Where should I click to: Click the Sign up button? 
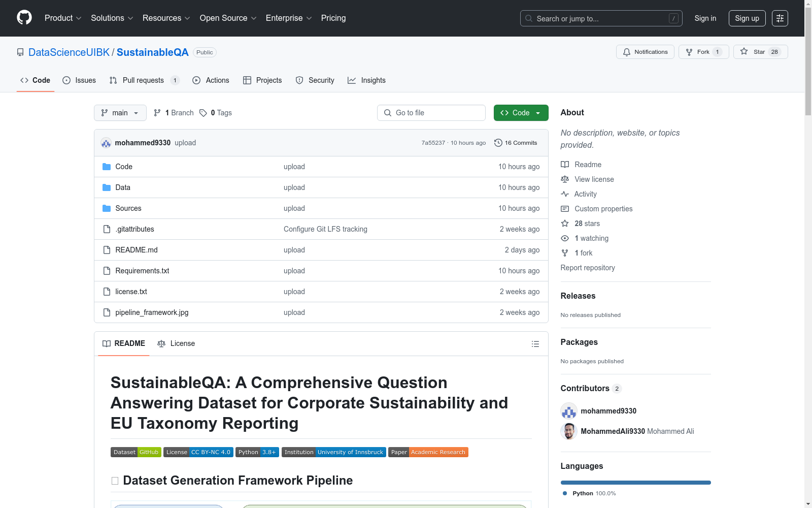pyautogui.click(x=747, y=18)
